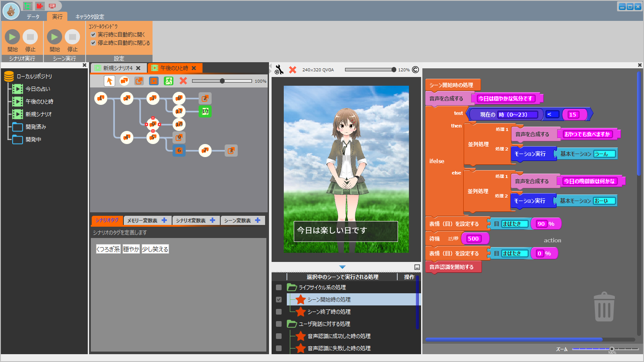Screen dimensions: 644x362
Task: Adjust the preview zoom slider at 120%
Action: point(394,70)
